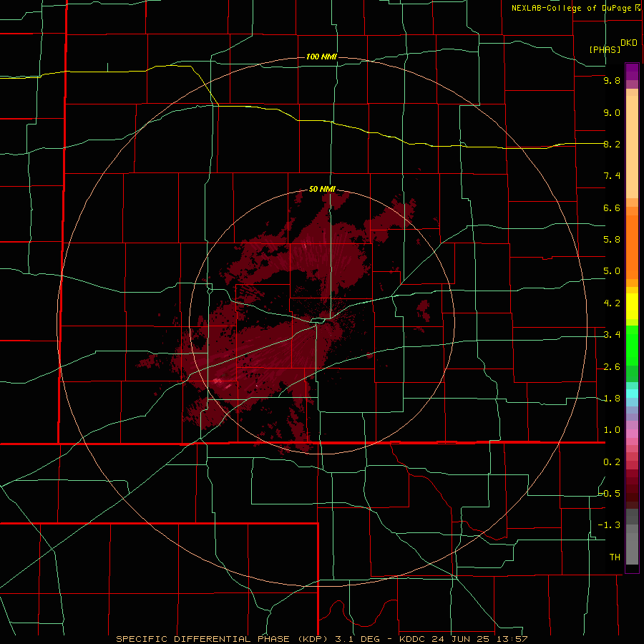Click the 100 NMI range ring label
The width and height of the screenshot is (644, 644).
[321, 57]
